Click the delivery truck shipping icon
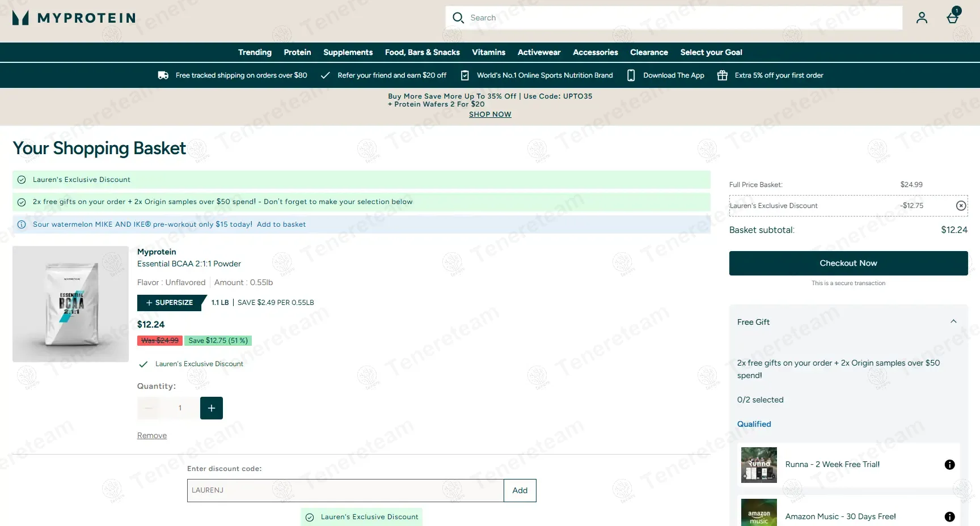The height and width of the screenshot is (526, 980). tap(163, 75)
